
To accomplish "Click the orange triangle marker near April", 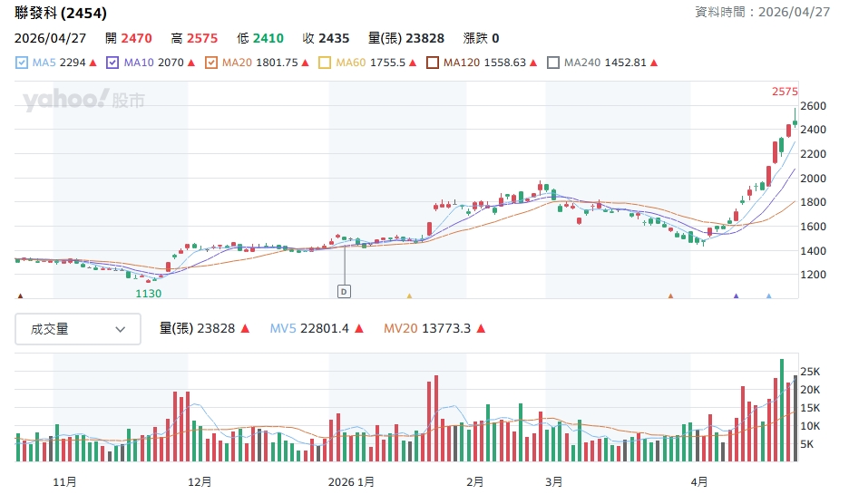I will (x=670, y=296).
